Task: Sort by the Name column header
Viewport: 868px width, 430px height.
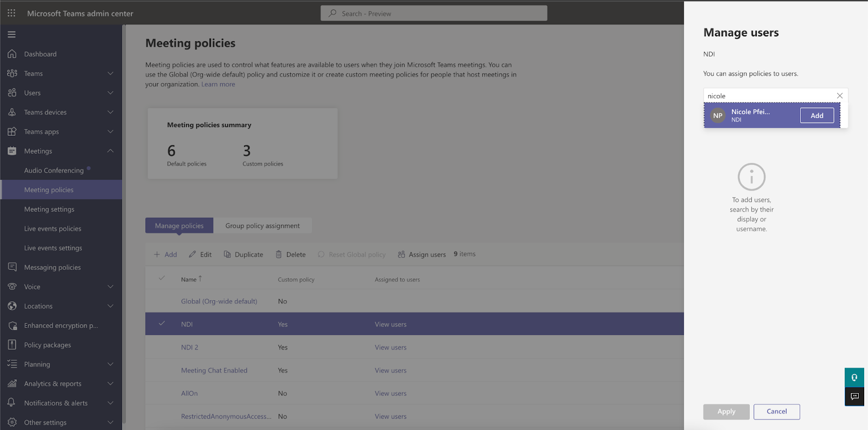Action: [189, 279]
